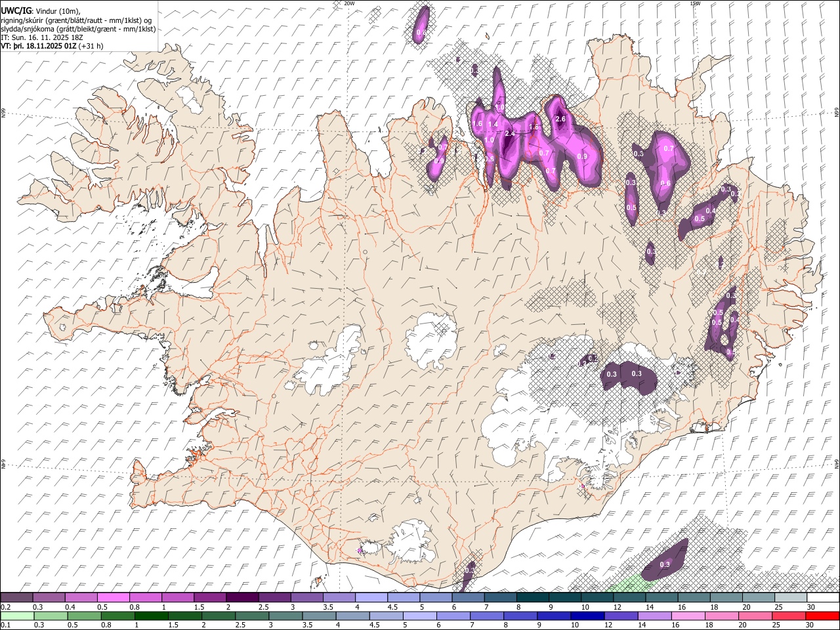Click the 0.4 precipitation value in east Iceland

pos(711,211)
